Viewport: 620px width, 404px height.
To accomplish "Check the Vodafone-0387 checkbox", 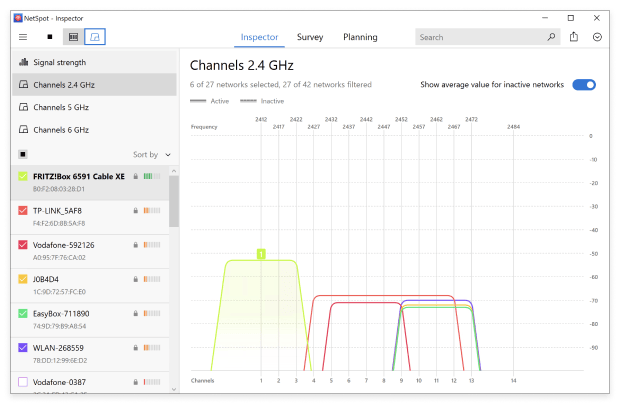I will pyautogui.click(x=23, y=382).
